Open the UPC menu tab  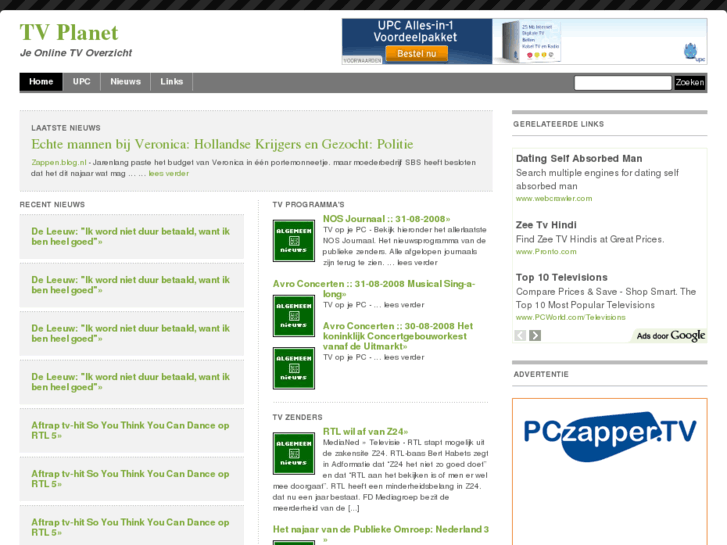pyautogui.click(x=81, y=82)
